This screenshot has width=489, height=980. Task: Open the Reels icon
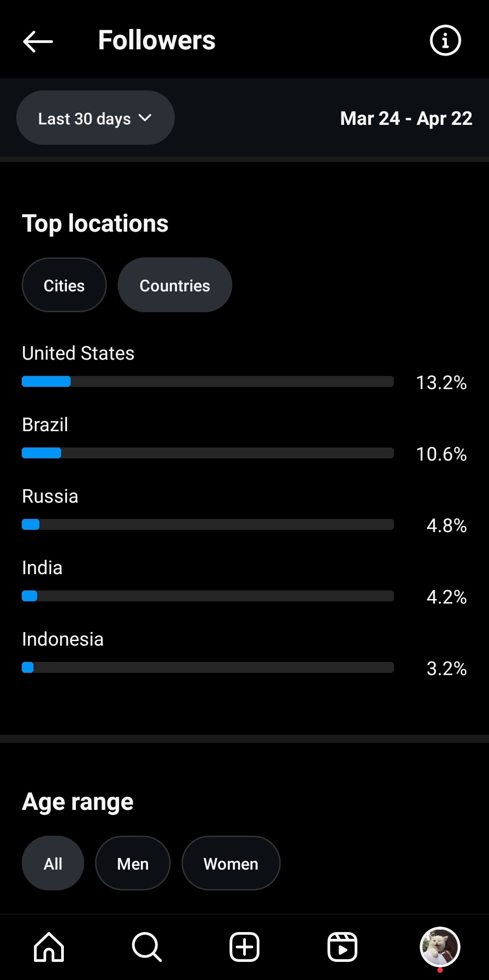pyautogui.click(x=342, y=947)
